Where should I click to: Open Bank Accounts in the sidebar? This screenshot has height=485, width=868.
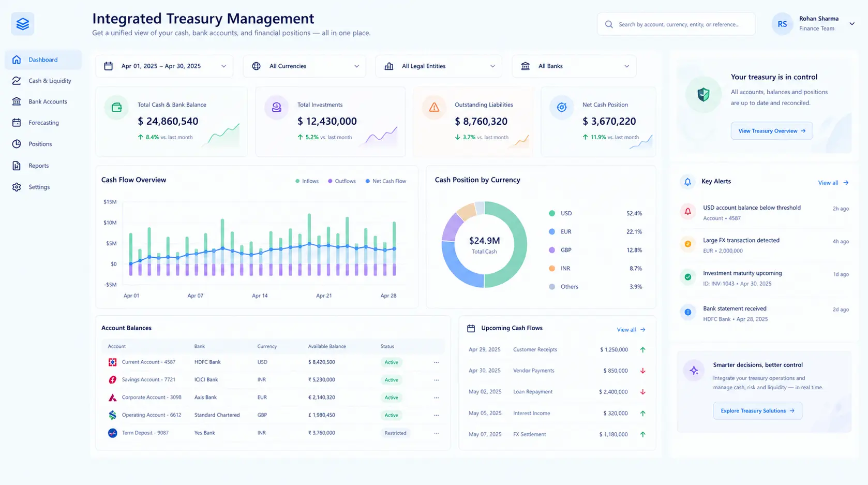43,101
